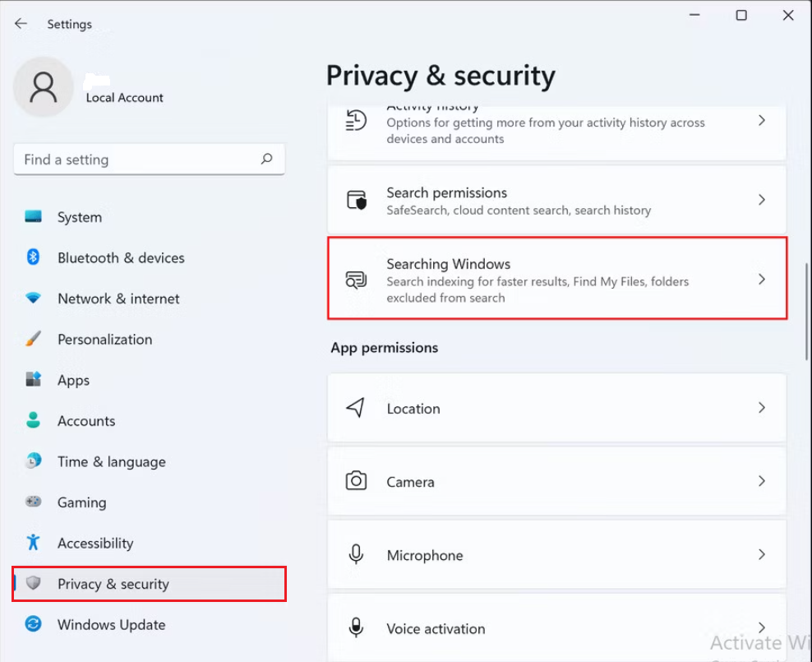Click the Find a setting field

(149, 159)
